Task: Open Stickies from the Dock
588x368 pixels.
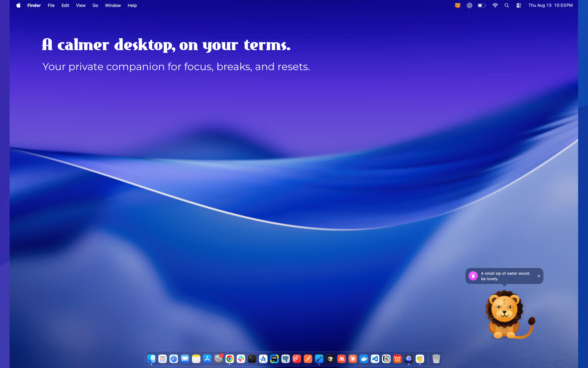Action: (420, 359)
